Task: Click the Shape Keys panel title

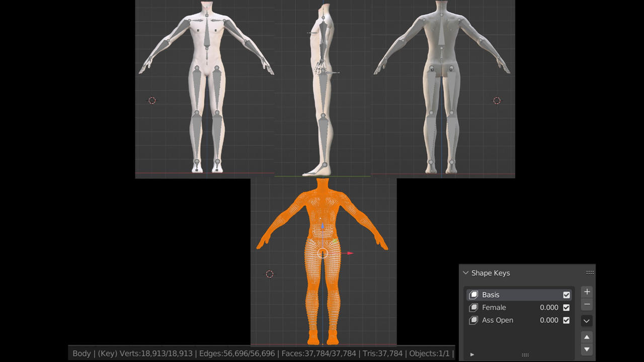Action: (491, 273)
